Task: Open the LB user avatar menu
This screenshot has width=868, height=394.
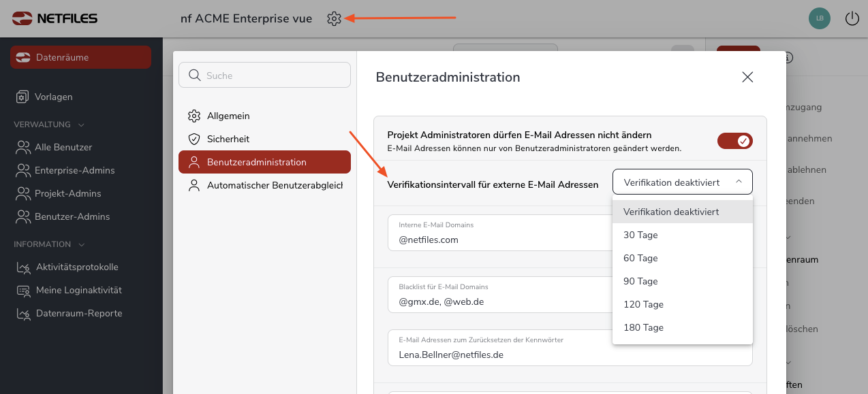Action: pos(819,19)
